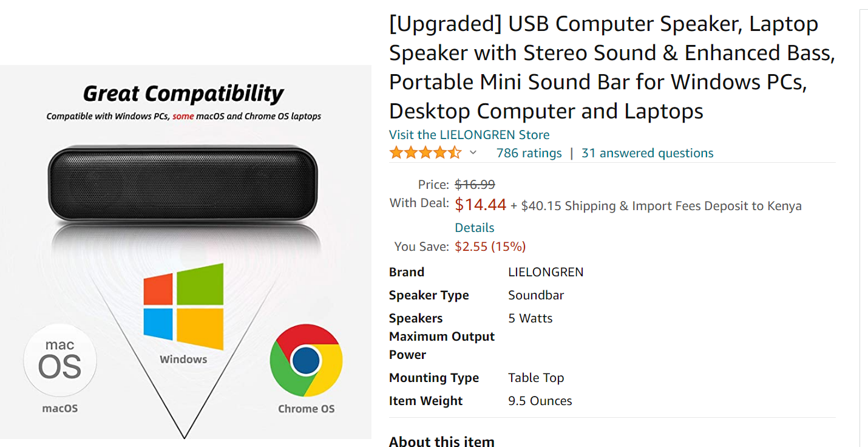This screenshot has height=447, width=868.
Task: Click the black sound bar speaker picture
Action: tap(182, 183)
